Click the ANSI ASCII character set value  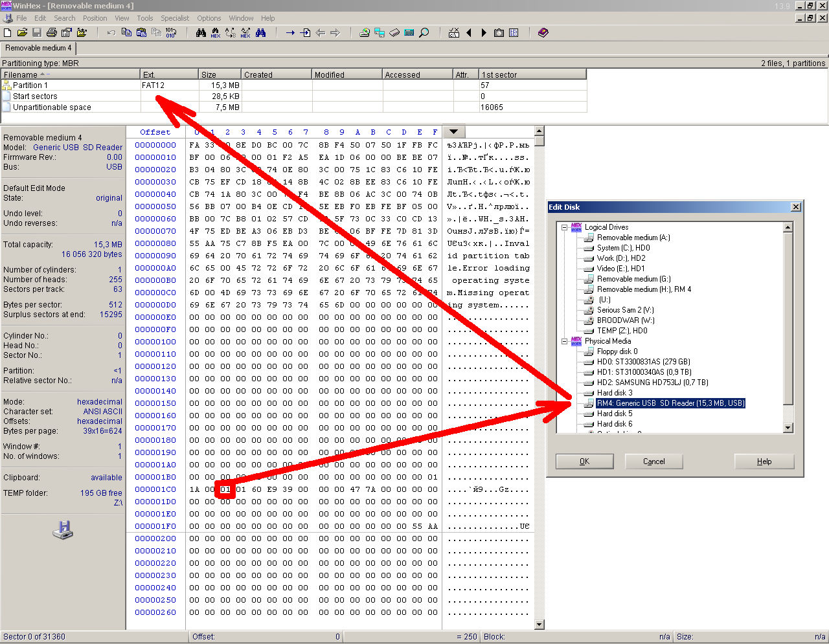102,412
